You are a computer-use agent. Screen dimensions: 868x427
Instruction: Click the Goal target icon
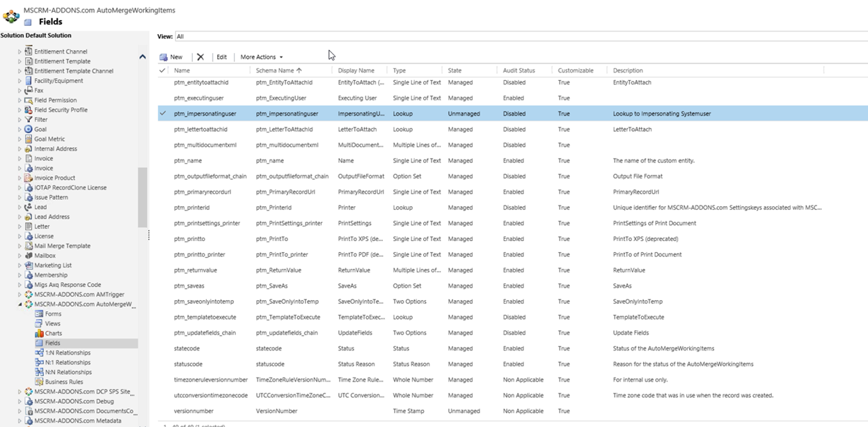[x=29, y=130]
